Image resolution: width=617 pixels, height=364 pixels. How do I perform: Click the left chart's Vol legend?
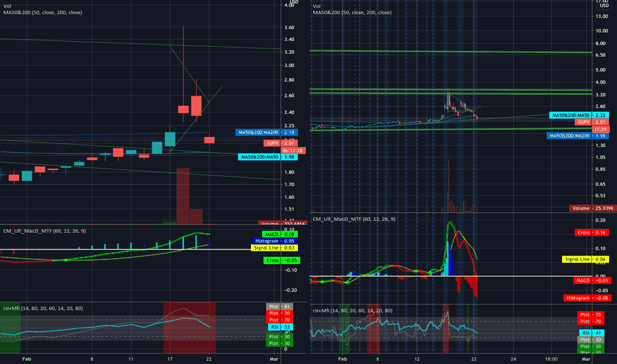point(7,7)
